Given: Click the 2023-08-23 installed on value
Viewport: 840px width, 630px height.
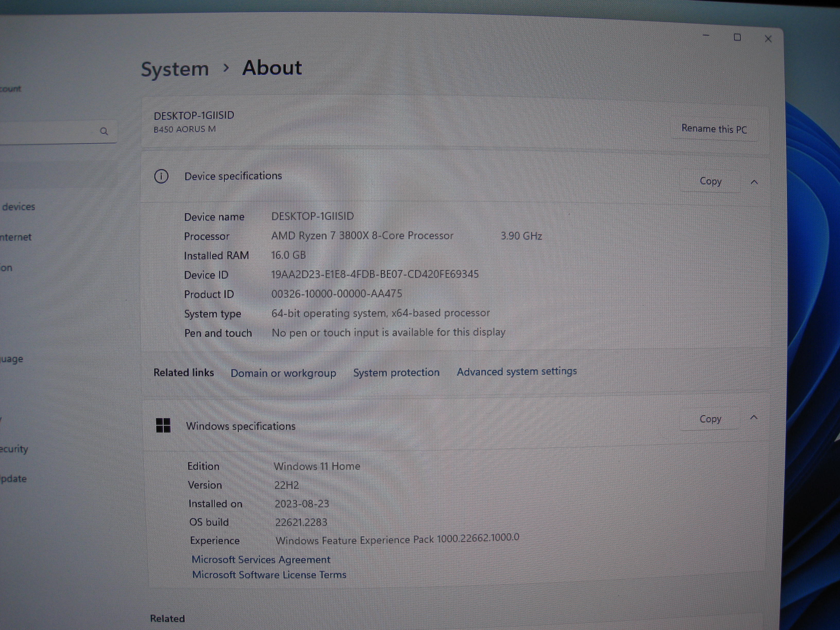Looking at the screenshot, I should 302,504.
